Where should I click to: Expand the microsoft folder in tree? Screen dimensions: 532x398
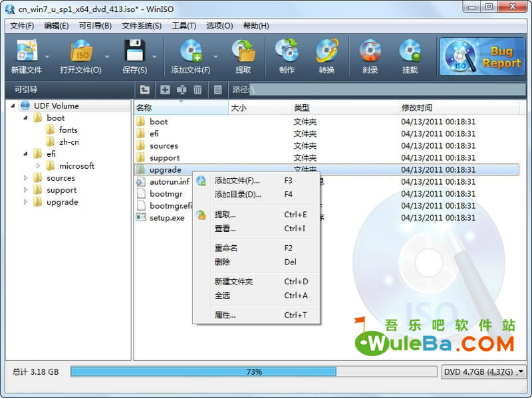coord(38,165)
